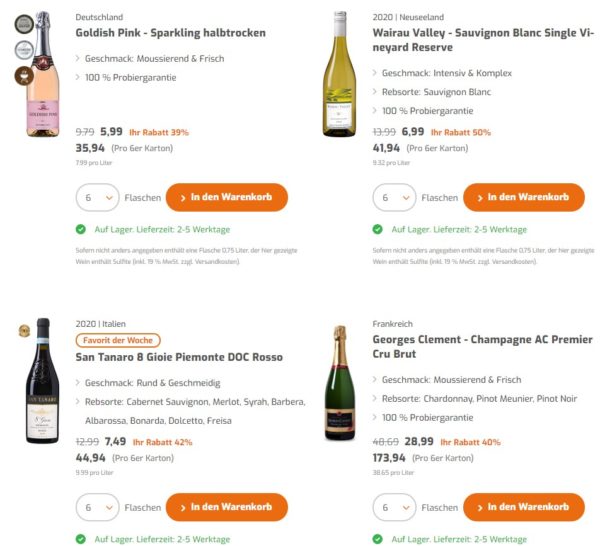Click green stock checkmark under Georges Clement

[378, 539]
